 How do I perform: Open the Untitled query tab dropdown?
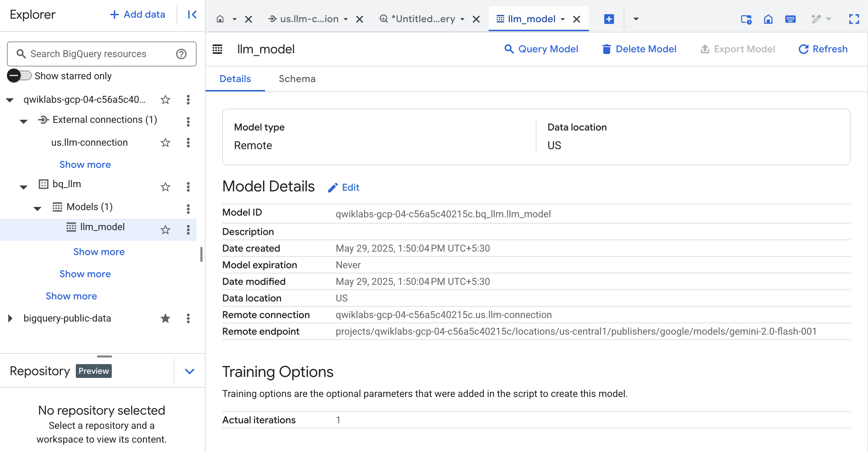coord(462,19)
